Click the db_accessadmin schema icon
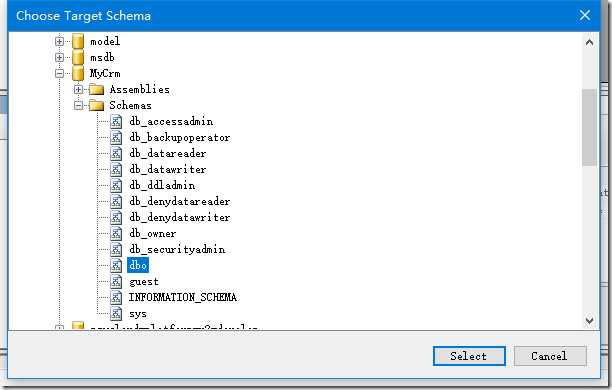The height and width of the screenshot is (390, 612). point(116,121)
